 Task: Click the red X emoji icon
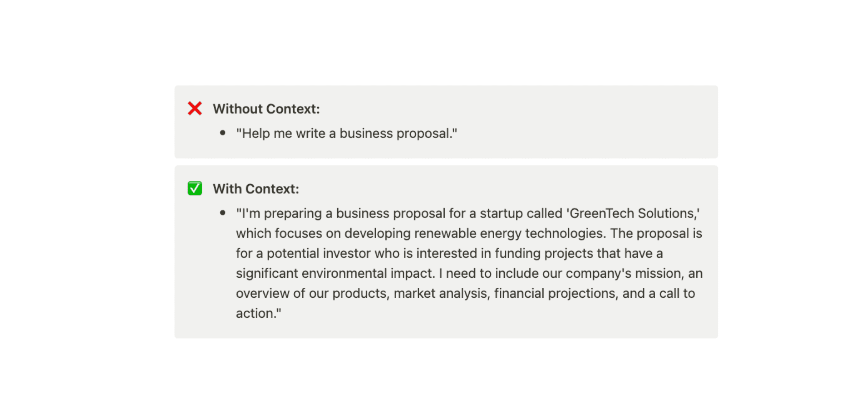195,108
